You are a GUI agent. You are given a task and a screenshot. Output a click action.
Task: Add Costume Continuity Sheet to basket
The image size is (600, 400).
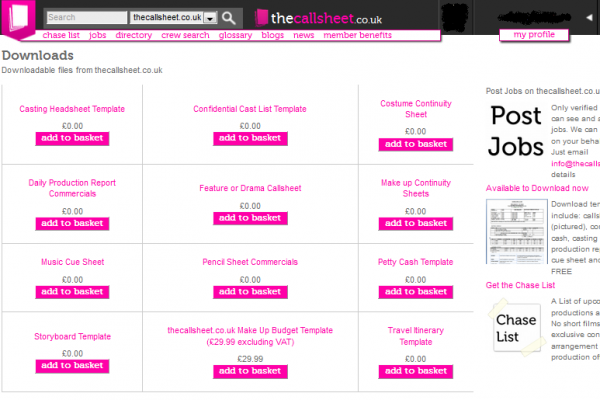[416, 144]
